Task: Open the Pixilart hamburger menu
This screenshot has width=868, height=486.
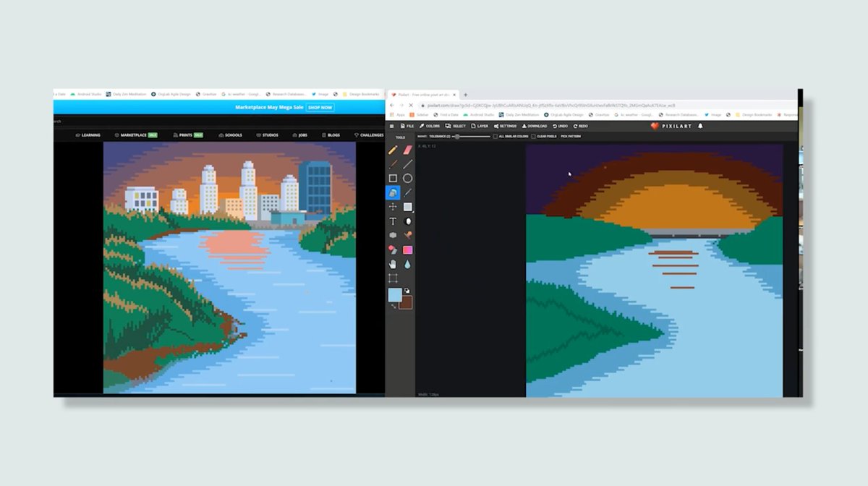Action: pyautogui.click(x=391, y=126)
